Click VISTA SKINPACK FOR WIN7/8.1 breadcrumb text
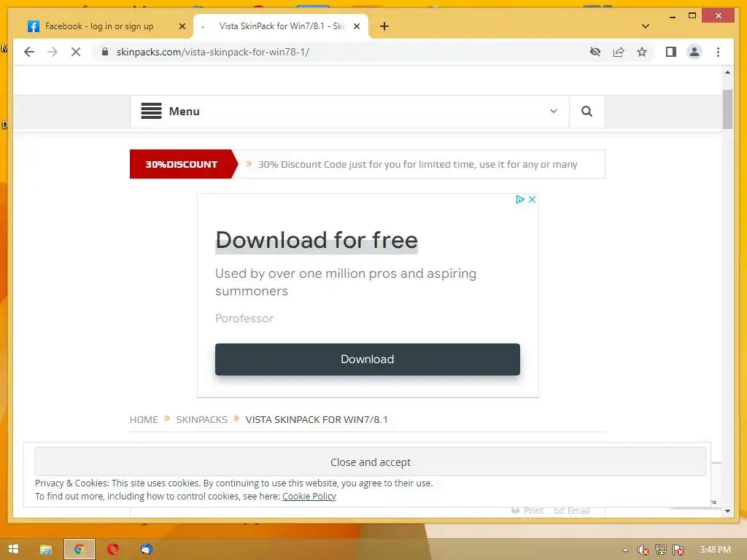Viewport: 747px width, 560px height. tap(317, 419)
